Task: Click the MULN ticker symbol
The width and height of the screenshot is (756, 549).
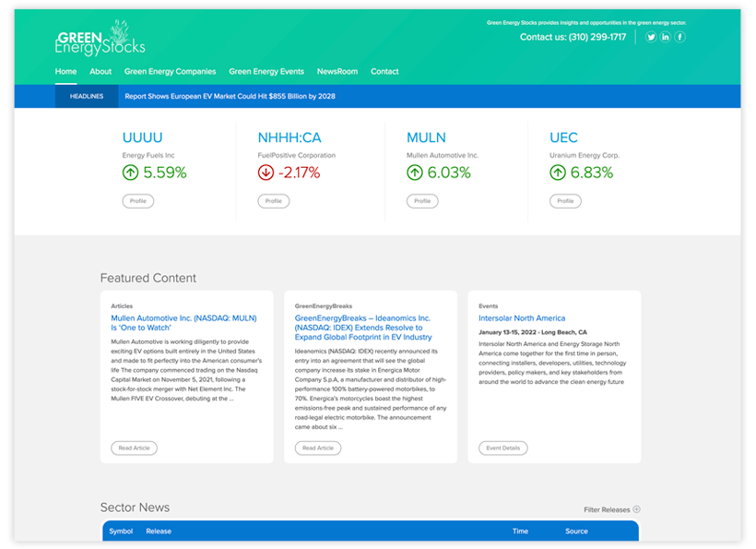Action: pyautogui.click(x=426, y=137)
